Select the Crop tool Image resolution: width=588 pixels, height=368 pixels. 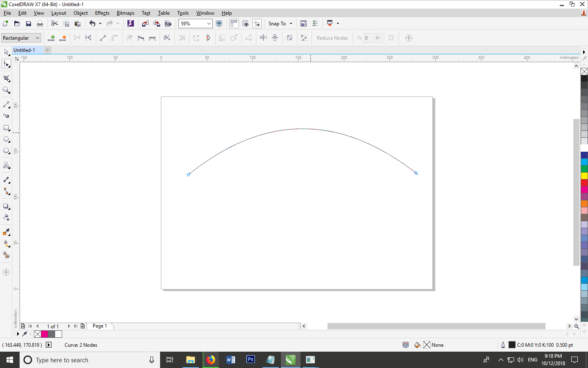tap(6, 78)
